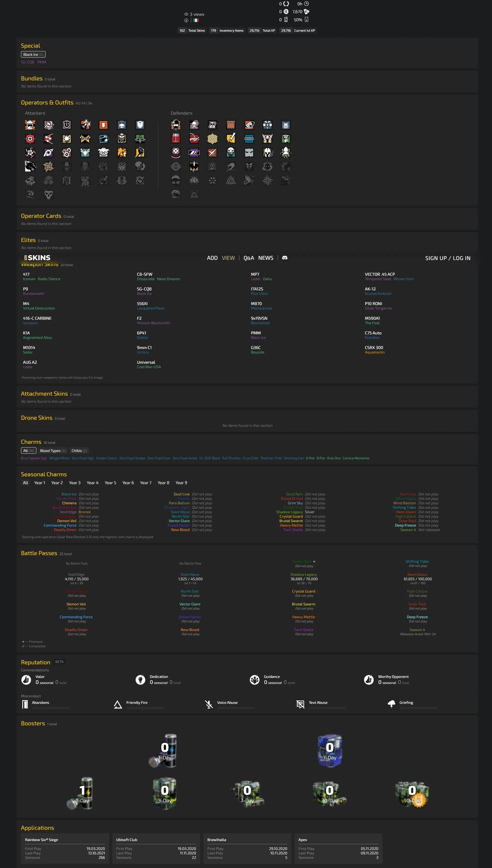Select the Year 5 seasonal charms tab
492x868 pixels.
110,483
